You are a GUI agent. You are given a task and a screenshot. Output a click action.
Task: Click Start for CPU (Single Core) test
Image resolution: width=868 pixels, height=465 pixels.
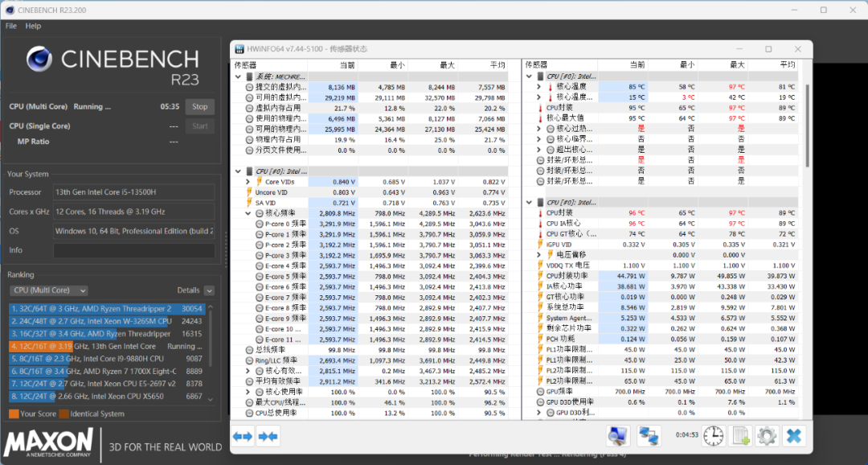200,126
